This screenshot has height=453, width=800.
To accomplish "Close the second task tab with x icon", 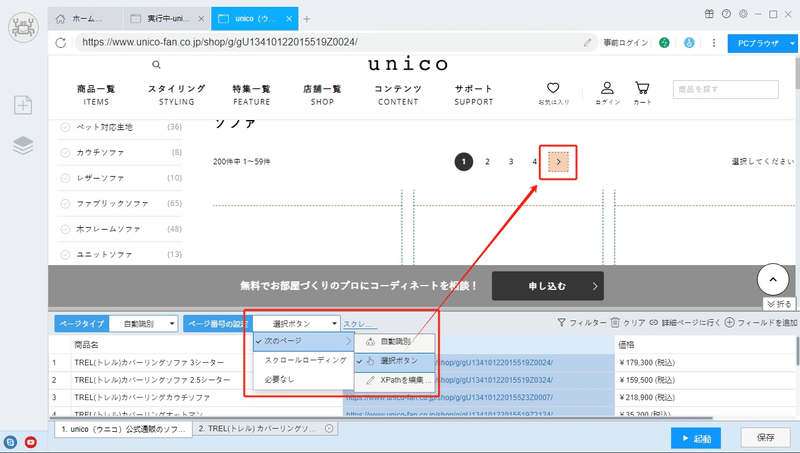I will click(329, 429).
